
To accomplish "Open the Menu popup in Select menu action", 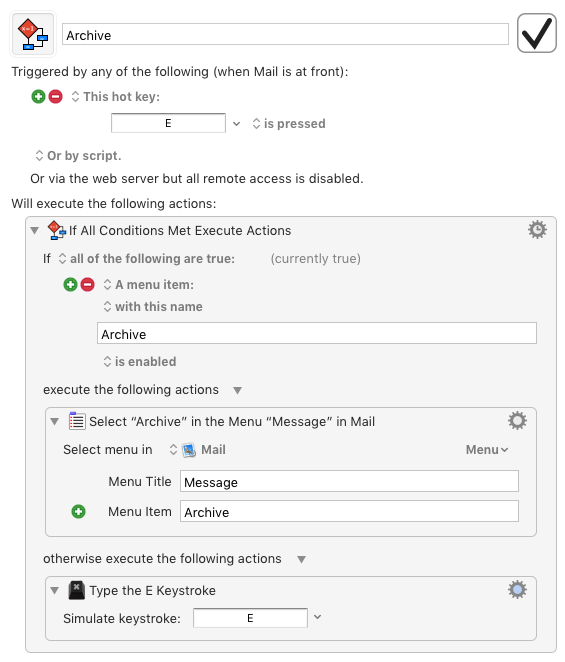I will pyautogui.click(x=487, y=450).
